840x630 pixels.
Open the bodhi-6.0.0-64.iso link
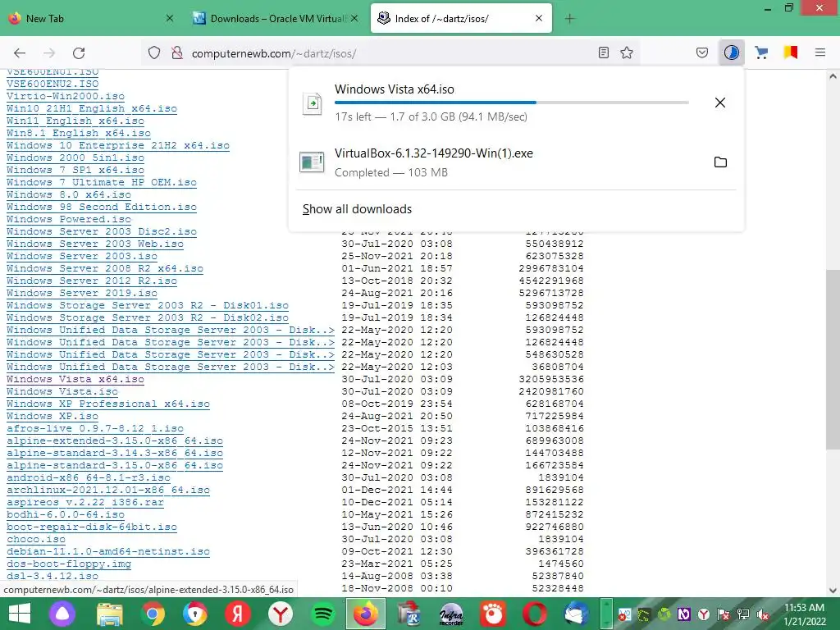pos(66,515)
